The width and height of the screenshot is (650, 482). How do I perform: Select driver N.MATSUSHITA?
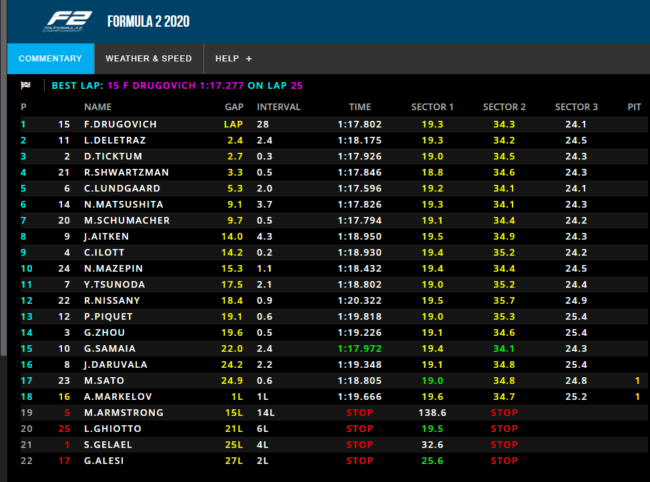point(124,204)
